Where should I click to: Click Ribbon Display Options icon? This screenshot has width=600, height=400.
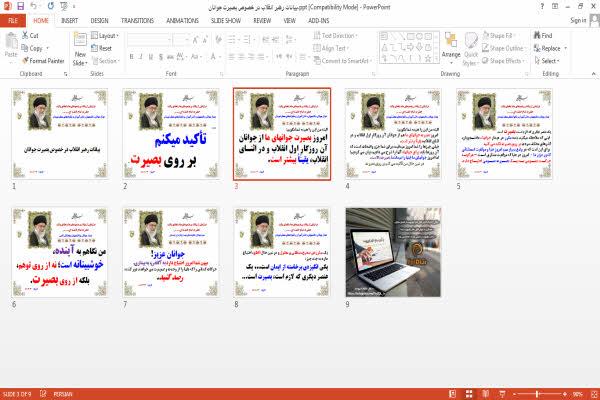555,6
